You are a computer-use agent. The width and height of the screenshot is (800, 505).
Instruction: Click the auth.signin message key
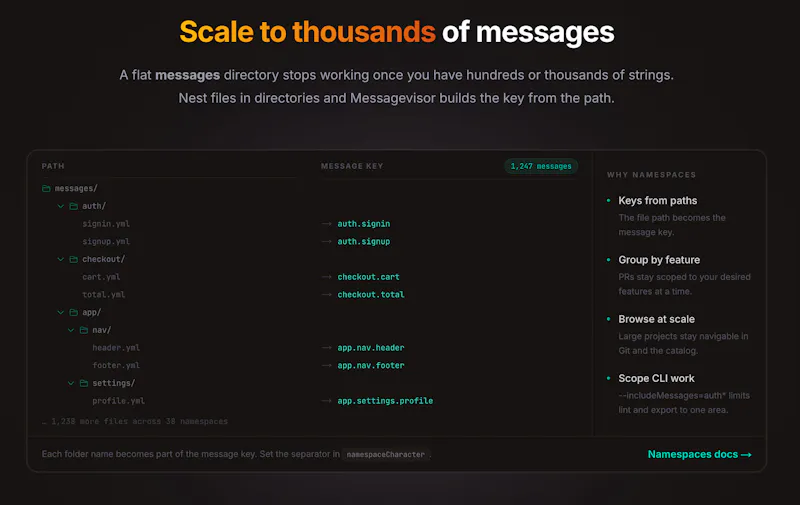[364, 223]
